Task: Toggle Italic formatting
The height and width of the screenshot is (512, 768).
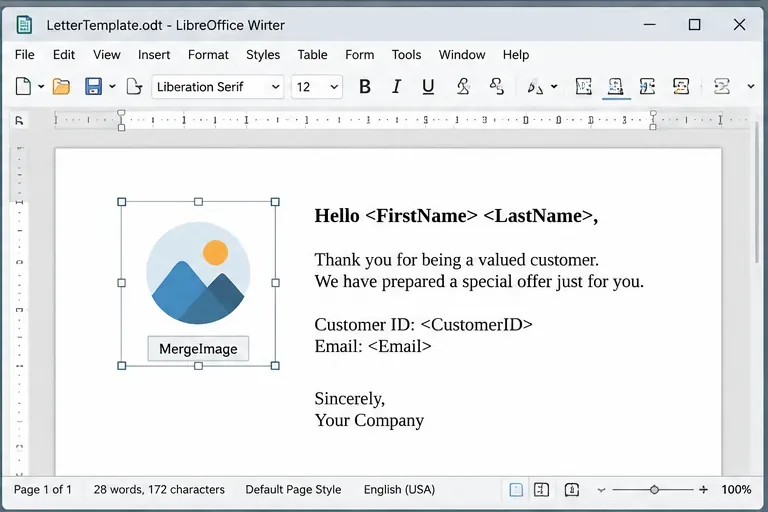Action: pos(396,87)
